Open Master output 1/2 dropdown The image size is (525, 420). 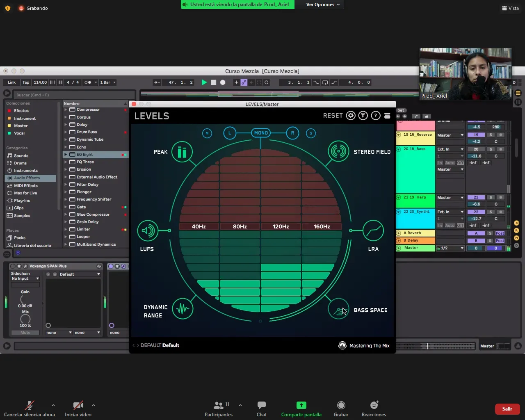click(x=450, y=248)
